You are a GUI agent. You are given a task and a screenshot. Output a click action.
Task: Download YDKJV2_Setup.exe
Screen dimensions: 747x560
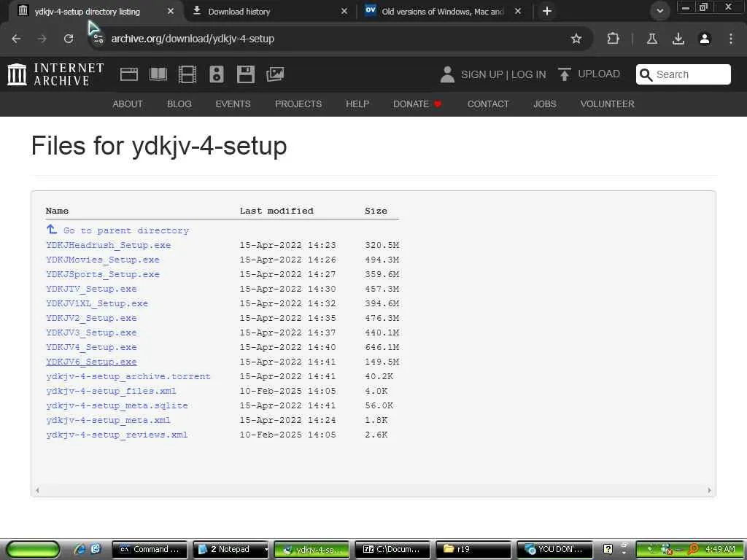tap(91, 318)
